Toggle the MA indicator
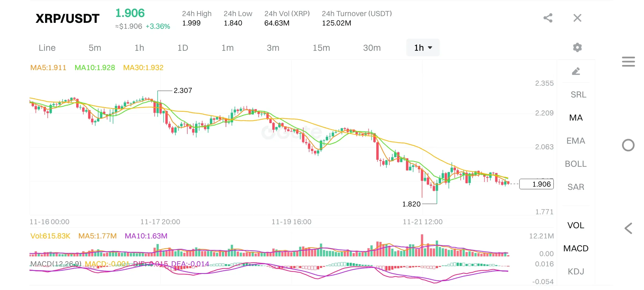 pyautogui.click(x=576, y=118)
